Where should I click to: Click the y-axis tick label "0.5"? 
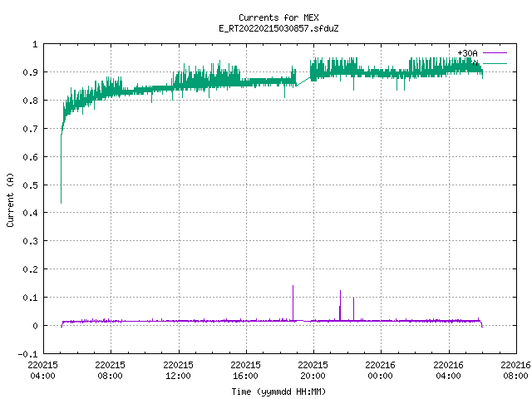[30, 185]
